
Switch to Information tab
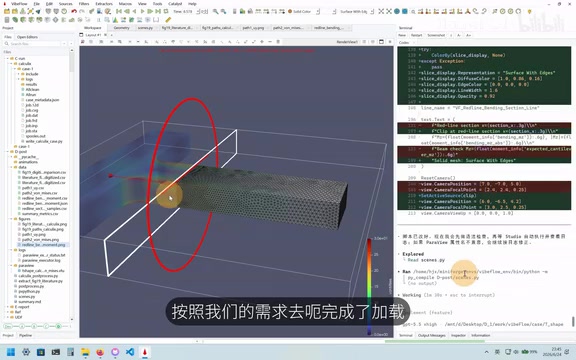pyautogui.click(x=480, y=335)
